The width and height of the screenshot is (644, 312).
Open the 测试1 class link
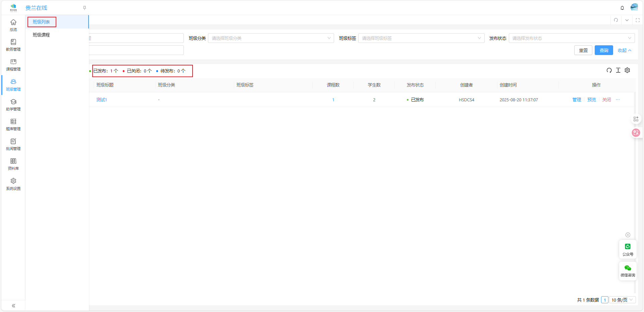tap(101, 100)
